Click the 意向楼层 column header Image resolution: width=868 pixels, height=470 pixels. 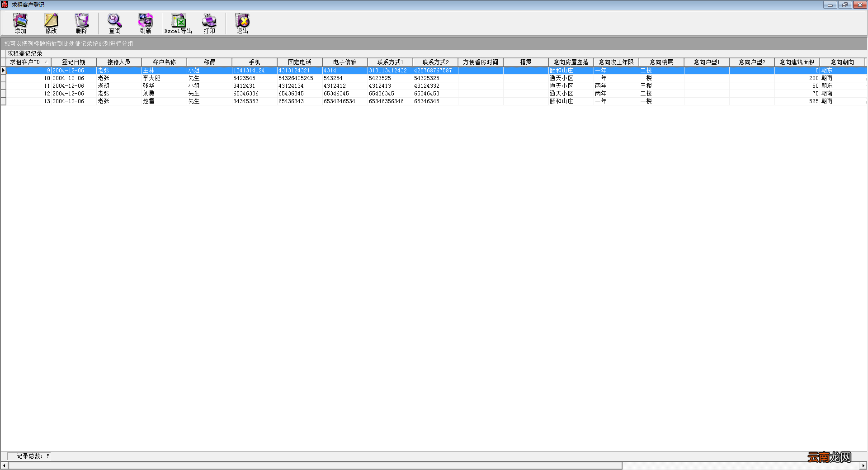tap(661, 62)
